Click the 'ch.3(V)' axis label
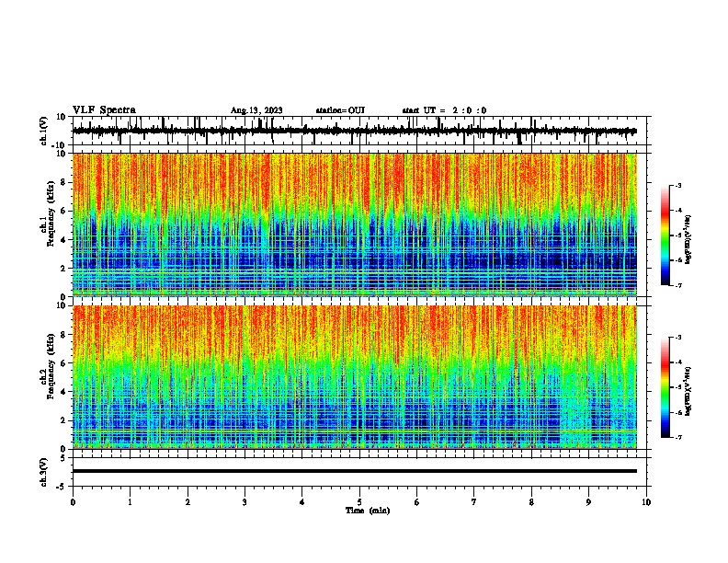 point(44,472)
